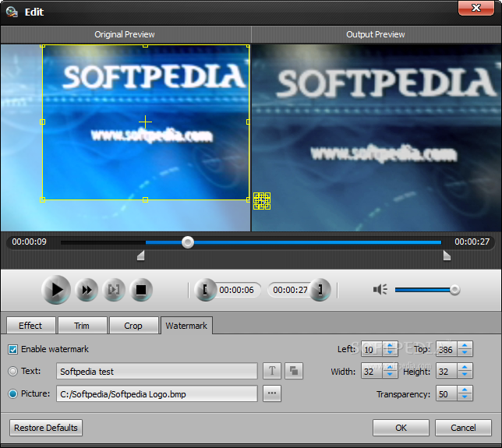
Task: Switch to the Trim tab
Action: (x=82, y=326)
